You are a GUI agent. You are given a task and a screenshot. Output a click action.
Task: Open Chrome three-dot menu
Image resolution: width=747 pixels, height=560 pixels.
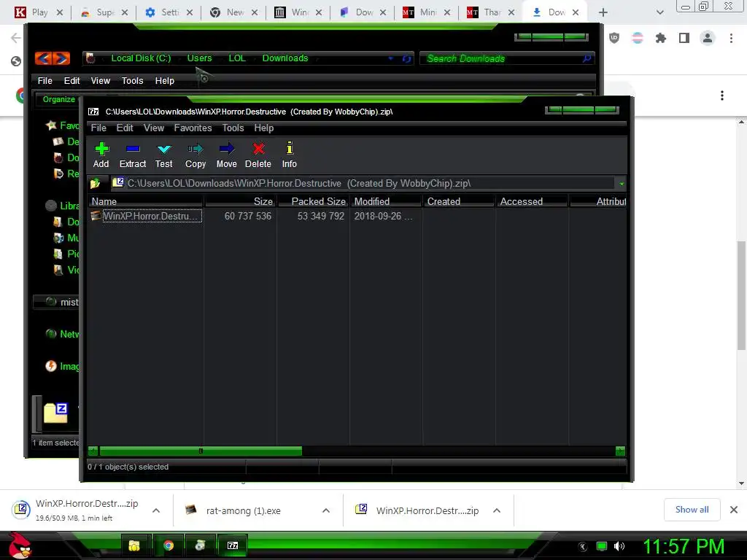coord(731,38)
